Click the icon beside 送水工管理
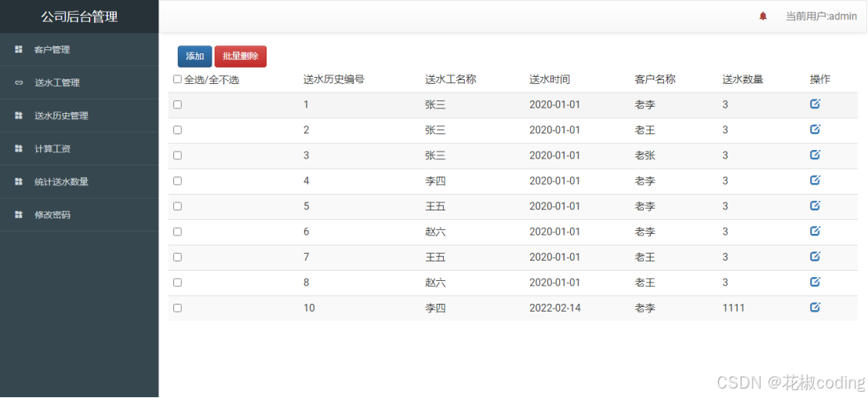This screenshot has height=398, width=868. 19,82
